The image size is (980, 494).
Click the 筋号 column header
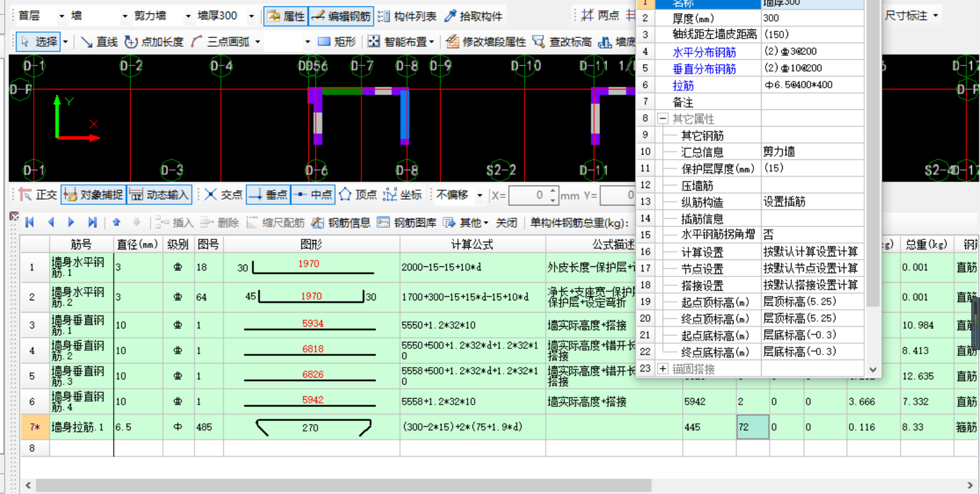pos(81,244)
